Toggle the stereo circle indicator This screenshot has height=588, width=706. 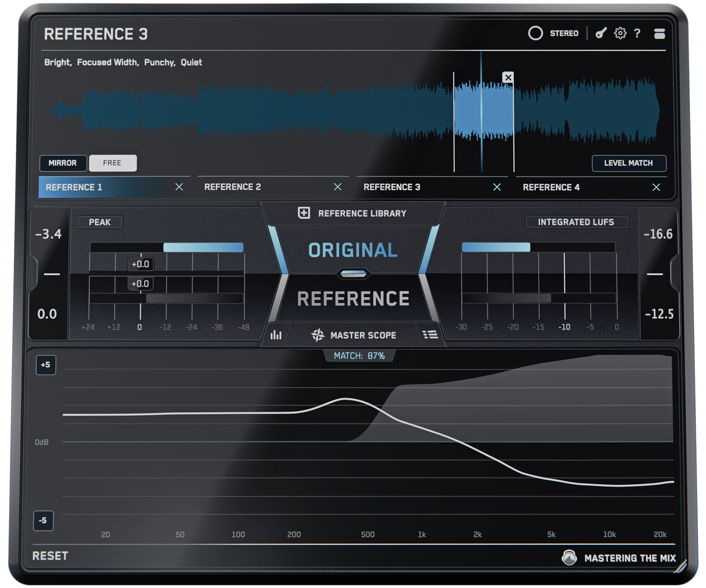click(x=535, y=33)
